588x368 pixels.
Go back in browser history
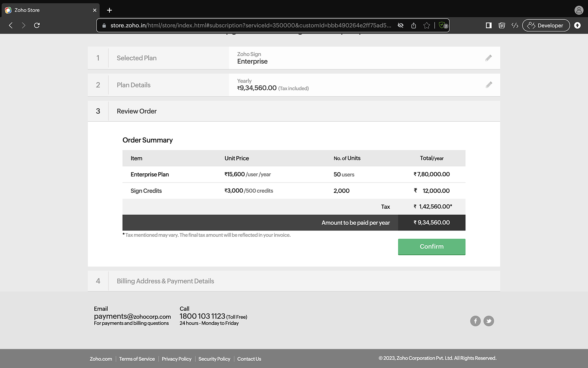11,25
